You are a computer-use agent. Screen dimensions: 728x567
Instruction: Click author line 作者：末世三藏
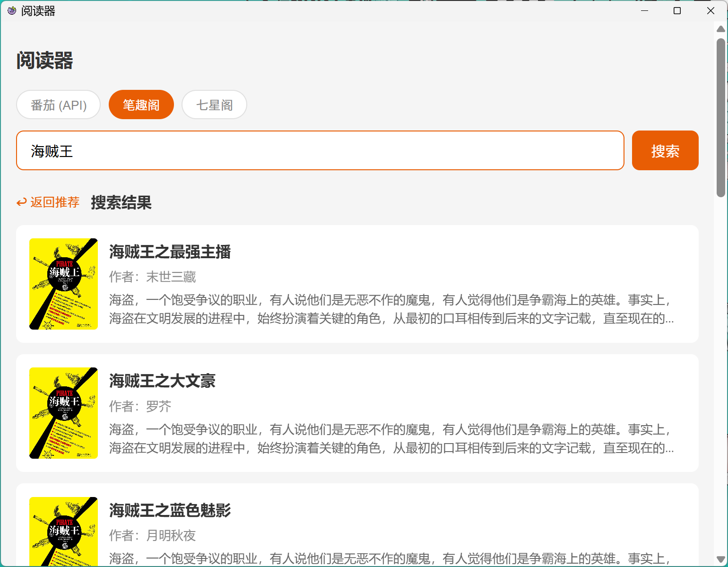[x=152, y=277]
